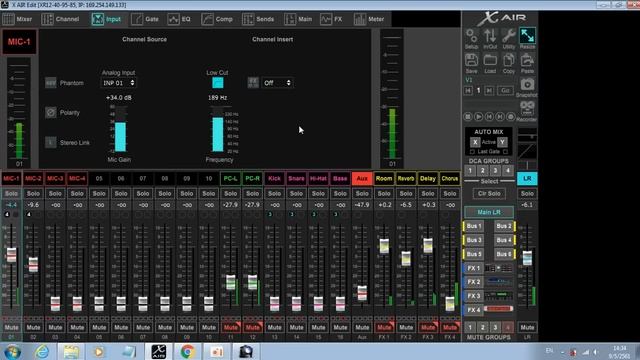Image resolution: width=640 pixels, height=360 pixels.
Task: Click the Copy icon
Action: point(509,60)
